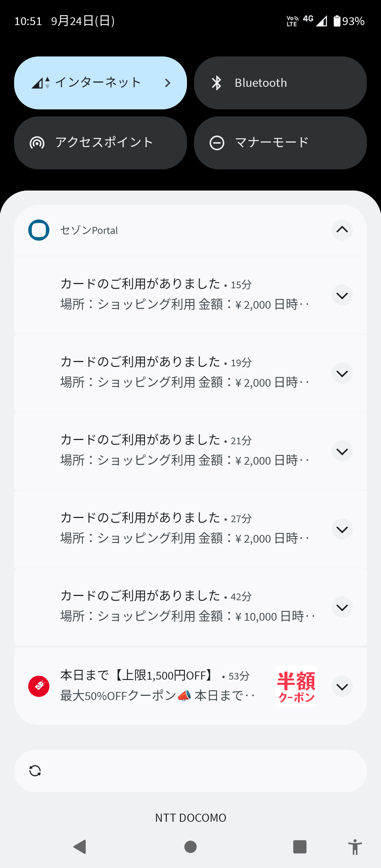The image size is (381, 868).
Task: Expand the 15分 card usage notification
Action: click(x=342, y=295)
